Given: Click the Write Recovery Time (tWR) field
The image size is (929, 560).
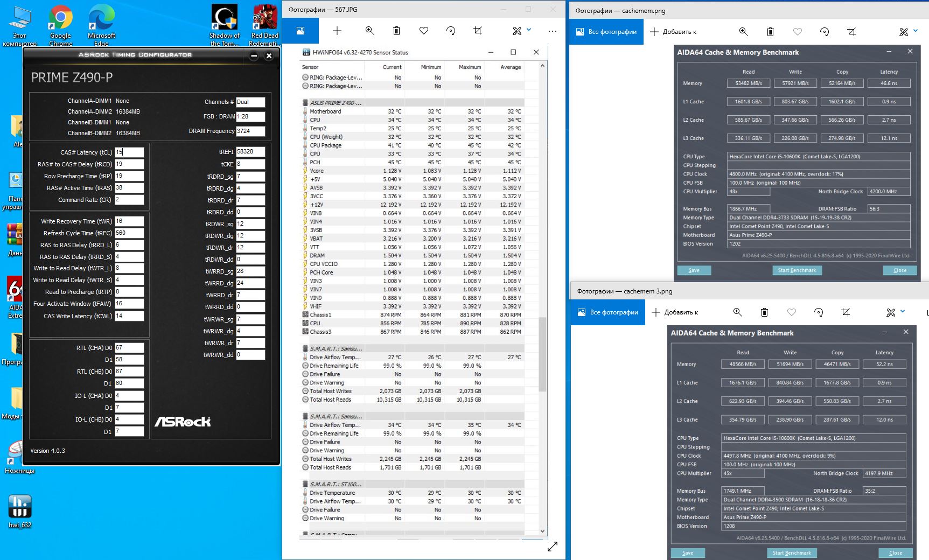Looking at the screenshot, I should [129, 221].
